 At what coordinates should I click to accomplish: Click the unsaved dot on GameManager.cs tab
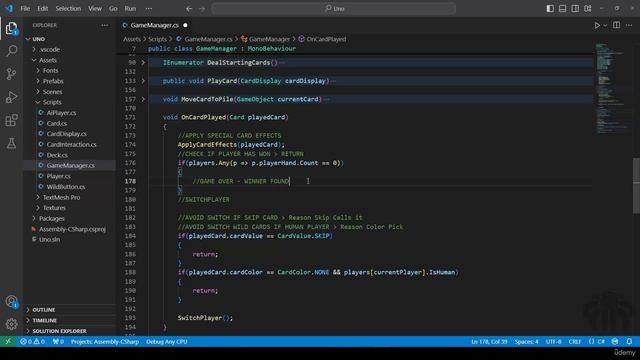185,25
